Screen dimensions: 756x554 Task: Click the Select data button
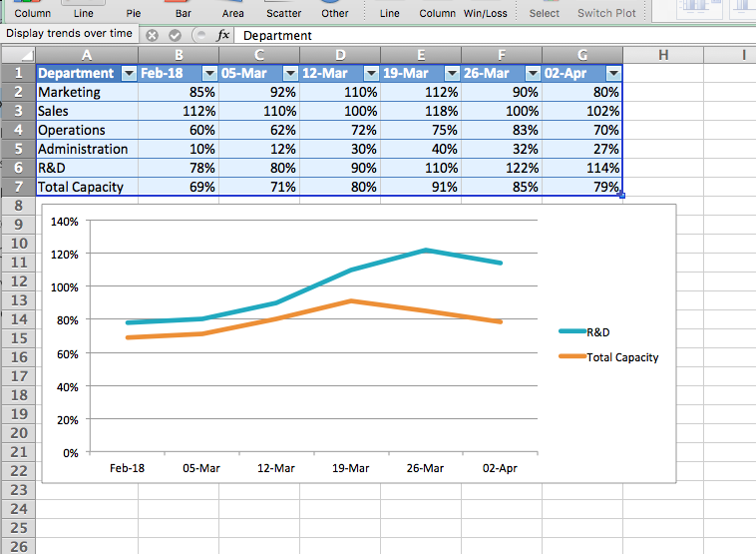(x=545, y=11)
